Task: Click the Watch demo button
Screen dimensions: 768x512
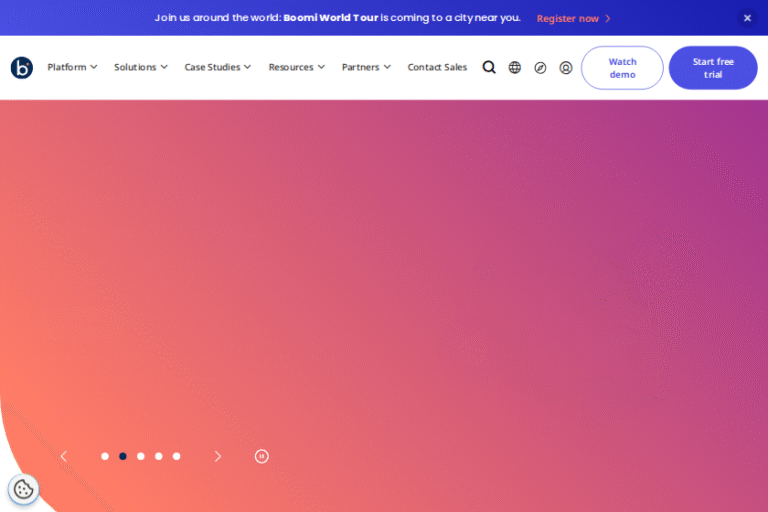Action: [622, 68]
